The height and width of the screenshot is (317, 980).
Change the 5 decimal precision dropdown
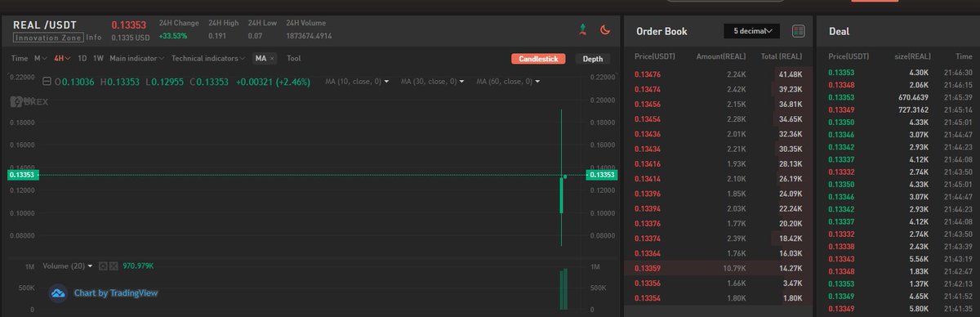(752, 31)
